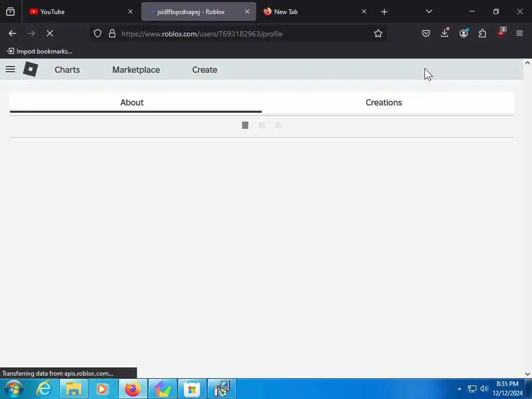
Task: Open the colorful pentagon app on taskbar
Action: coord(163,389)
